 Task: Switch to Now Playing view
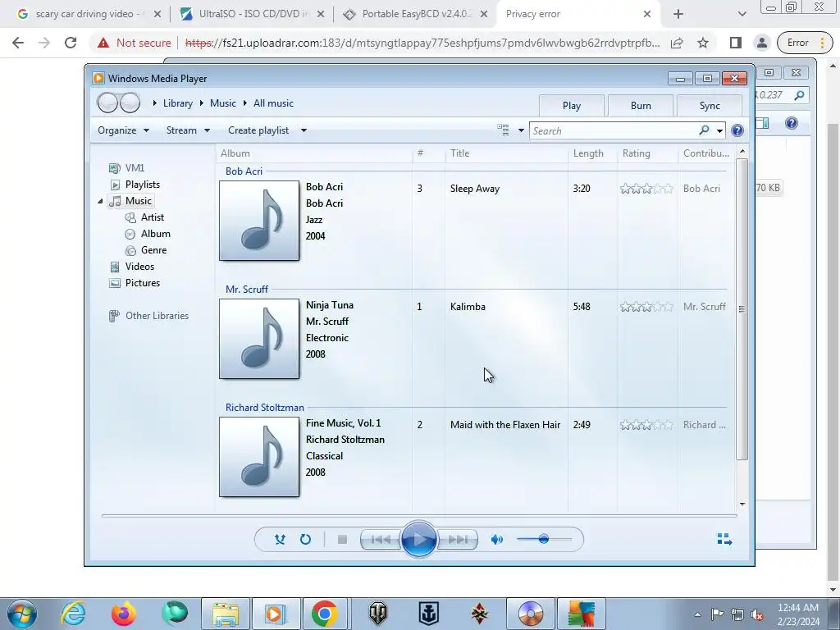coord(725,539)
